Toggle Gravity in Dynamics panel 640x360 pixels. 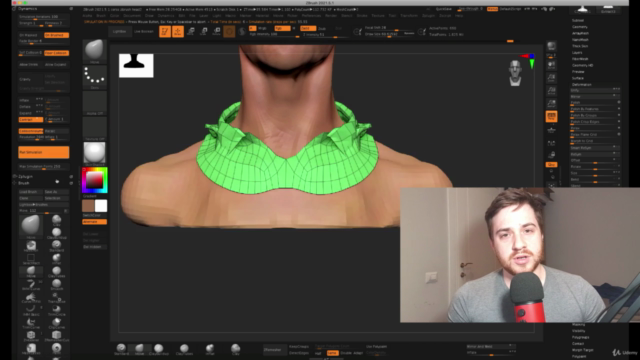point(31,79)
